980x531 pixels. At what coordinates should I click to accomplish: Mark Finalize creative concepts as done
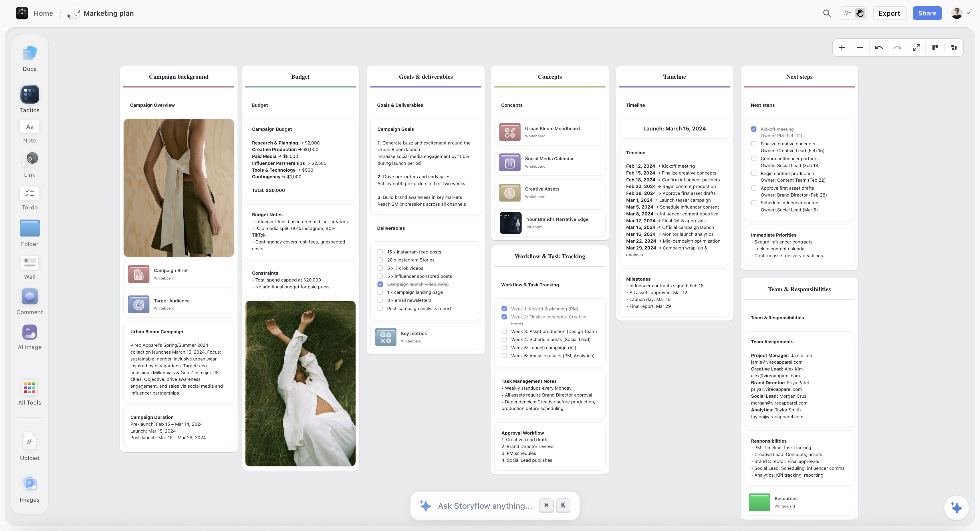tap(754, 144)
